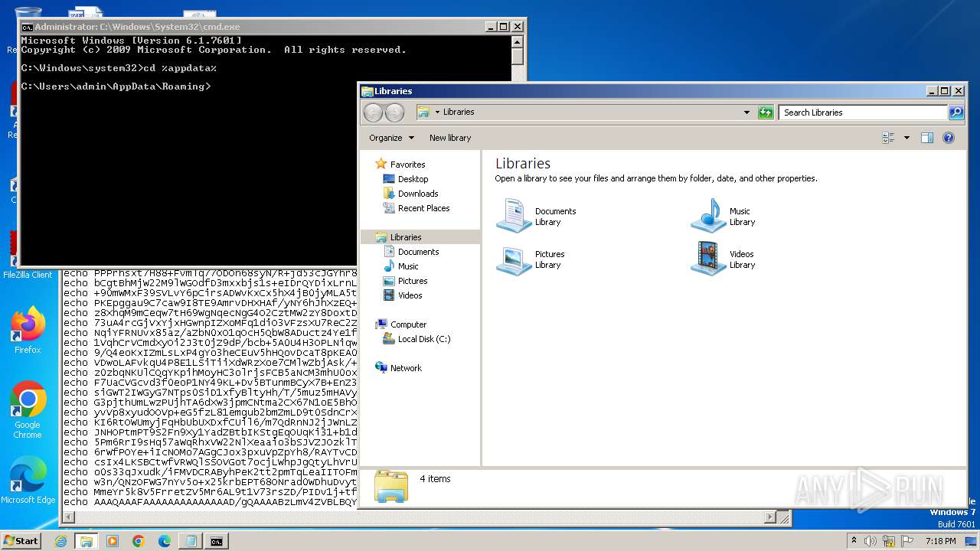Click the Edge icon in taskbar
Viewport: 980px width, 551px height.
point(165,541)
